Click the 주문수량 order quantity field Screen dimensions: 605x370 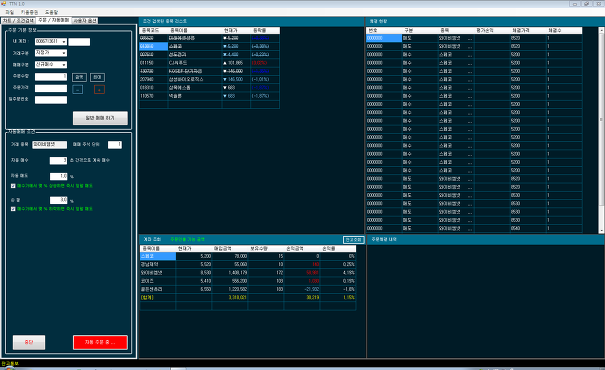click(51, 77)
